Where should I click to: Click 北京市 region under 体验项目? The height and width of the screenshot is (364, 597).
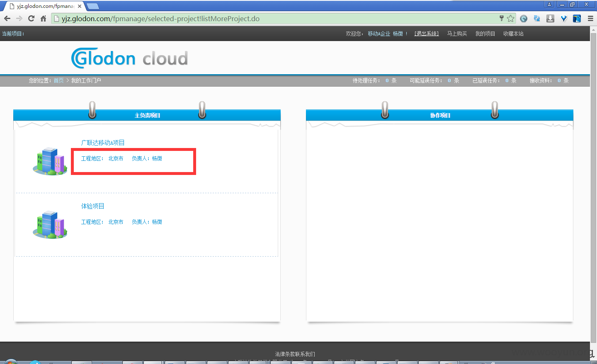coord(116,222)
